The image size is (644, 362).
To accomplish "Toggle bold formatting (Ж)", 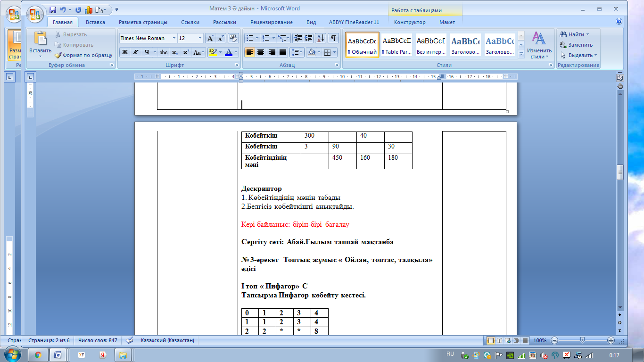I will (124, 52).
